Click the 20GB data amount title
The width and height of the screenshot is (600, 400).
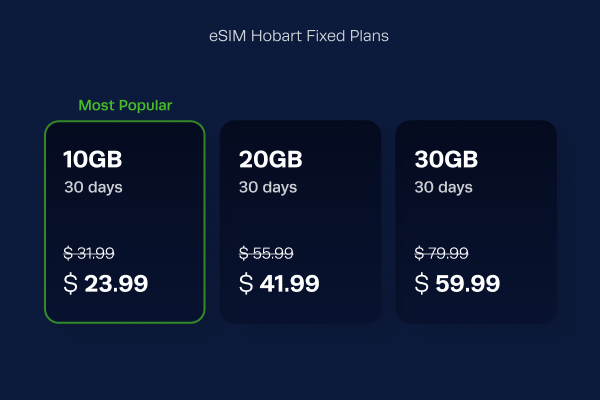[271, 159]
